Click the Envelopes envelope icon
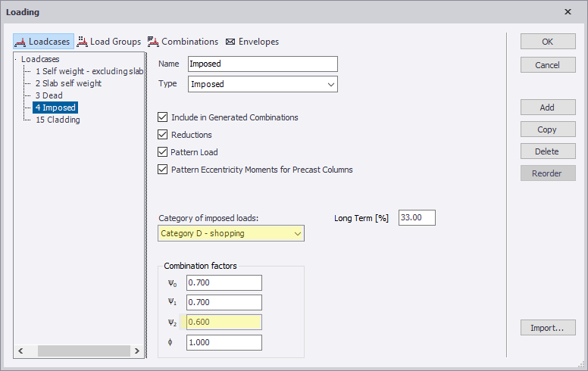This screenshot has width=588, height=371. 230,42
